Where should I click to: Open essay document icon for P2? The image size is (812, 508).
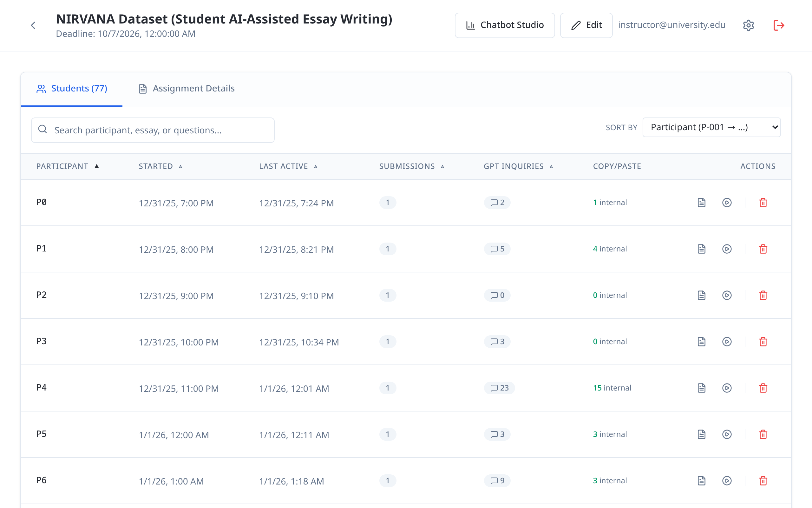701,295
